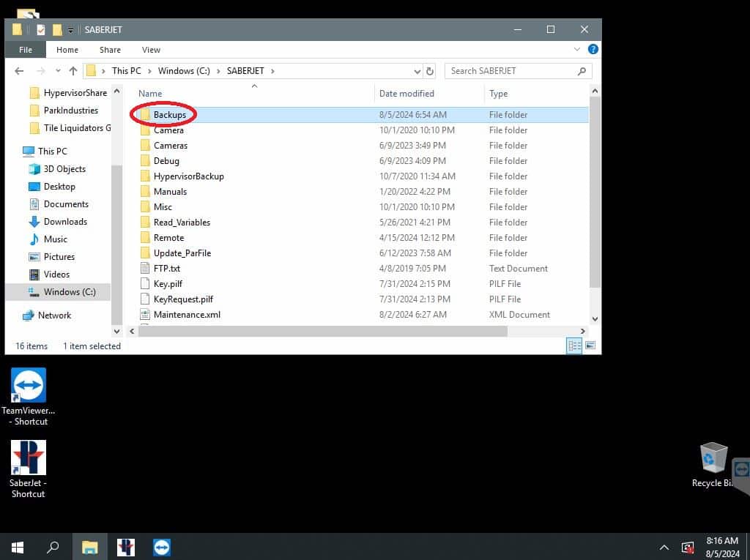Sort by the Name column header
This screenshot has width=750, height=560.
[150, 94]
